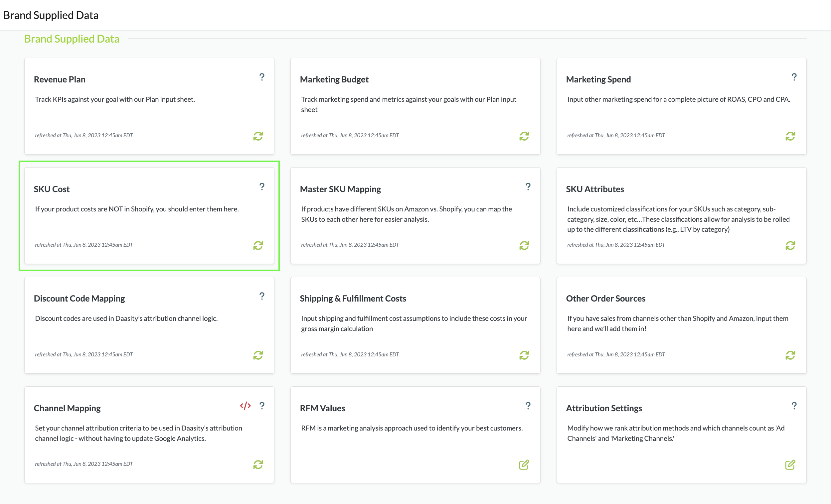The width and height of the screenshot is (831, 504).
Task: Open the SKU Cost card title
Action: coord(52,189)
